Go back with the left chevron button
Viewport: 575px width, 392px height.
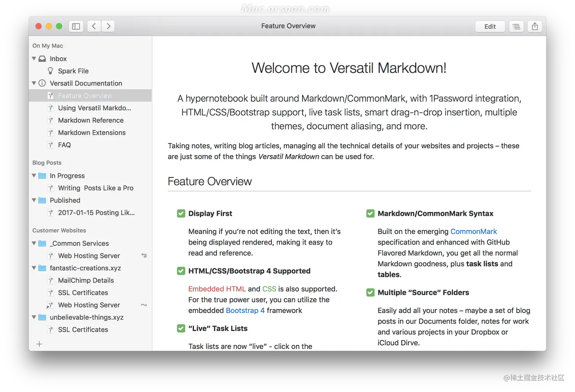tap(94, 26)
